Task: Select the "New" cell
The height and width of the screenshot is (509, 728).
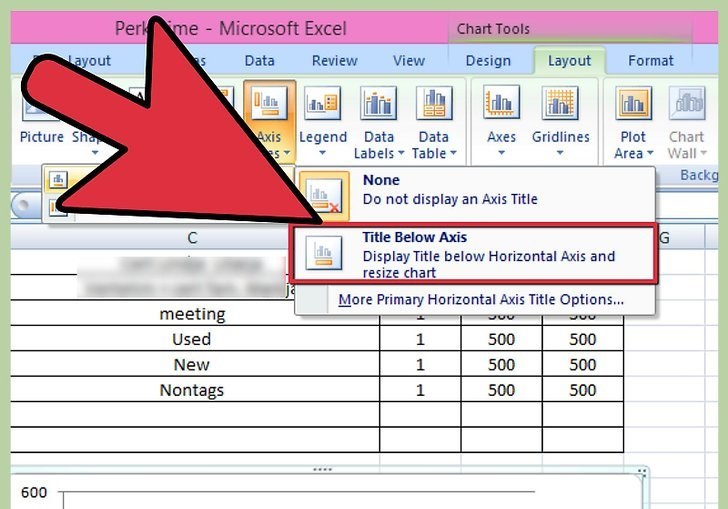Action: coord(191,365)
